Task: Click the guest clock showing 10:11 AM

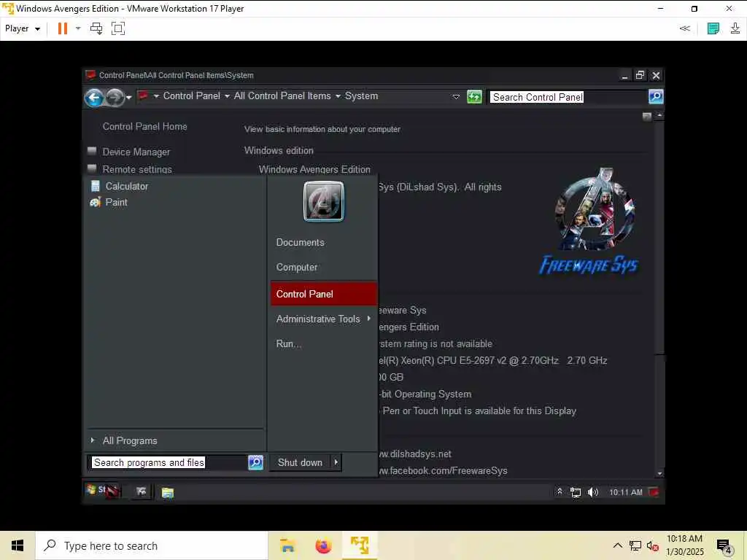Action: [625, 492]
